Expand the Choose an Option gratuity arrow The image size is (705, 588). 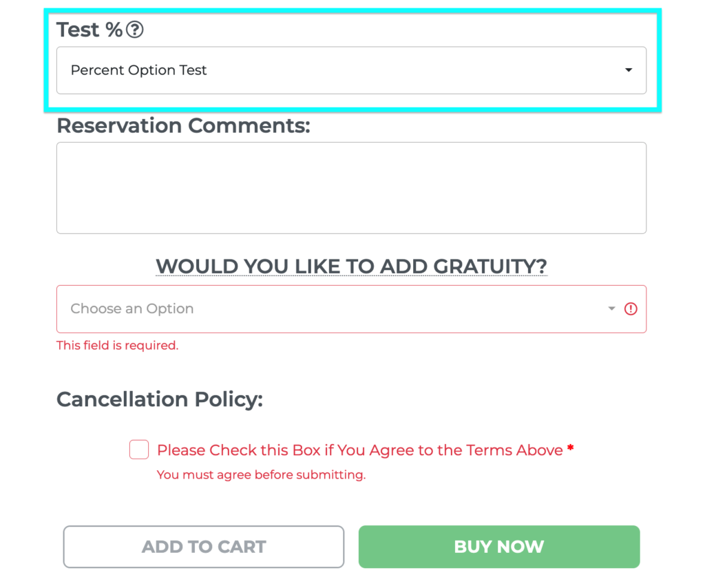pos(611,308)
